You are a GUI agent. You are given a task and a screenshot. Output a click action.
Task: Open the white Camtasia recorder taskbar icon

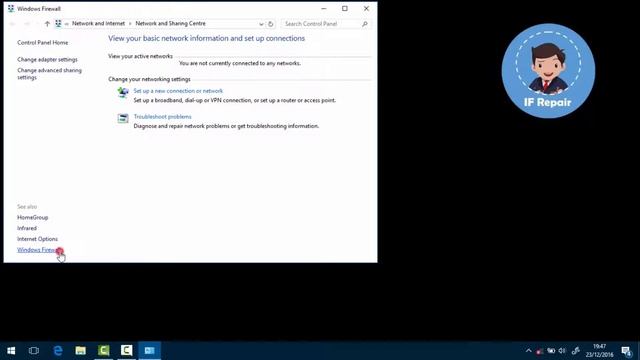(127, 351)
